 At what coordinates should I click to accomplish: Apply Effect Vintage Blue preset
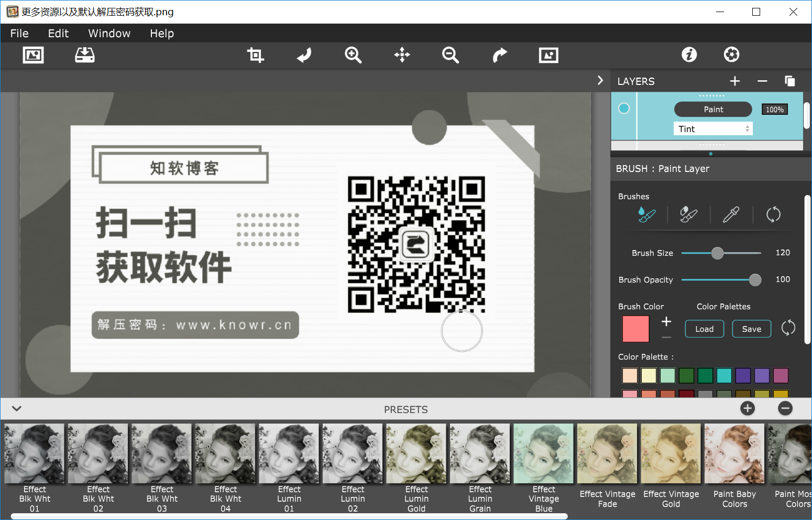[544, 468]
